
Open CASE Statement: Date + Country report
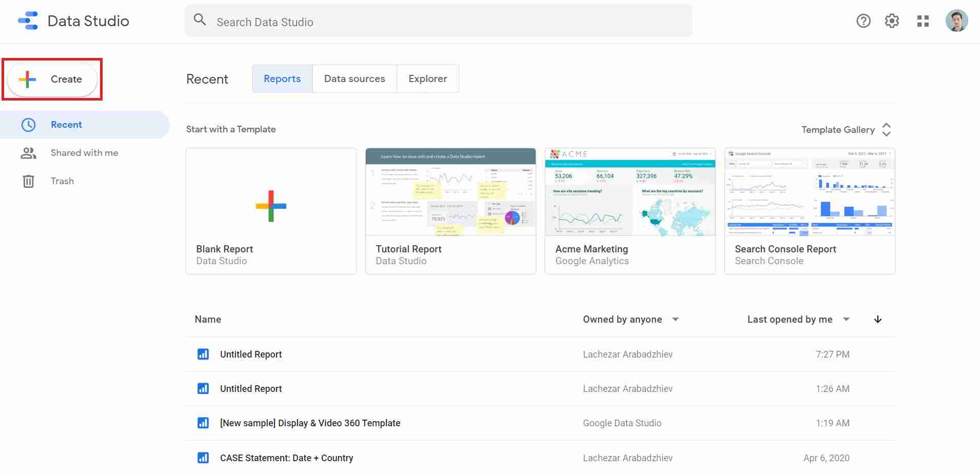pyautogui.click(x=540, y=458)
